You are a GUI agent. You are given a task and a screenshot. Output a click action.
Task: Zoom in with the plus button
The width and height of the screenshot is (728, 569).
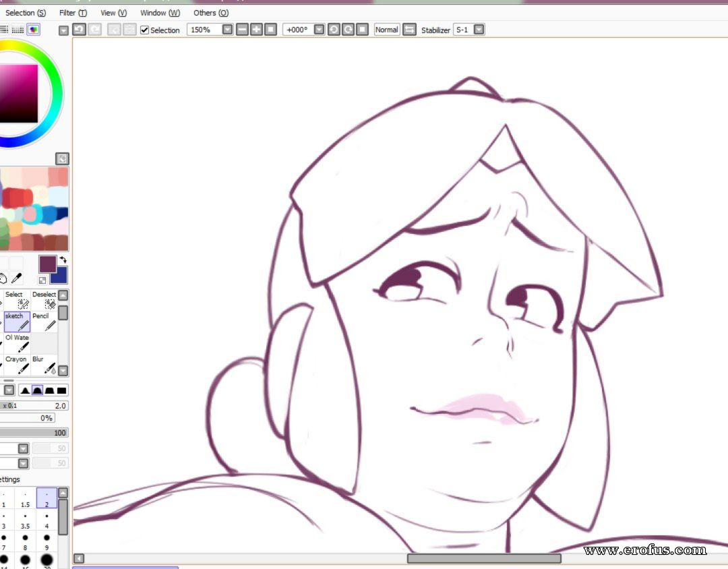(x=256, y=30)
